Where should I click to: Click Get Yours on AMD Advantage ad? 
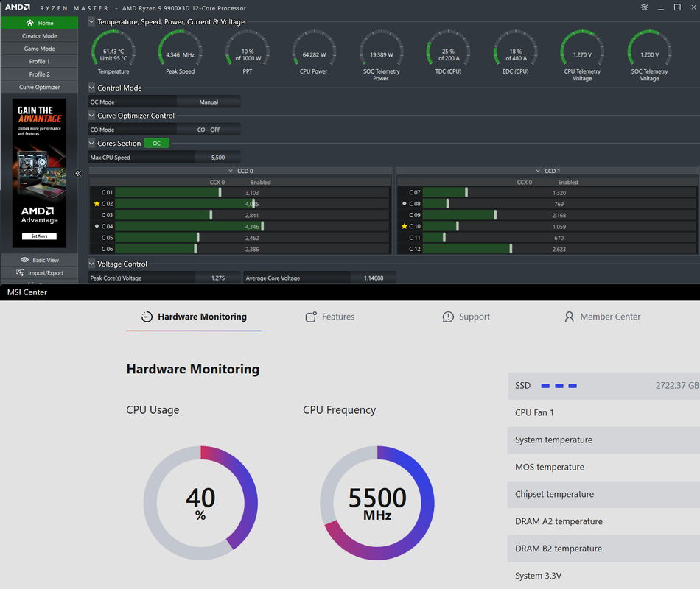coord(39,236)
